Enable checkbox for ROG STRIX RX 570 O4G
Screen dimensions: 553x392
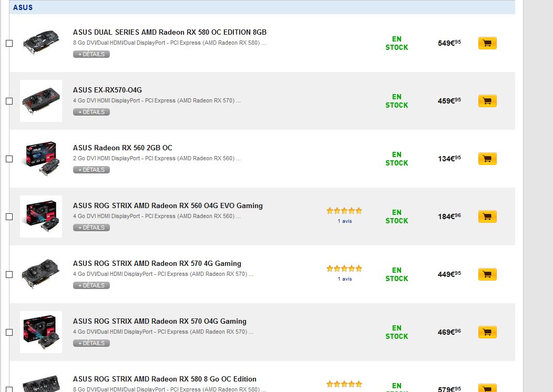coord(9,332)
